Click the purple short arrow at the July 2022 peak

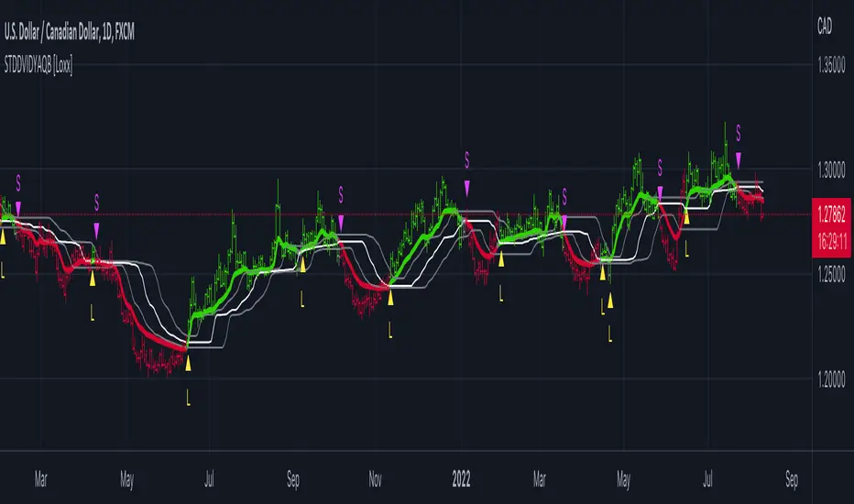[x=739, y=160]
